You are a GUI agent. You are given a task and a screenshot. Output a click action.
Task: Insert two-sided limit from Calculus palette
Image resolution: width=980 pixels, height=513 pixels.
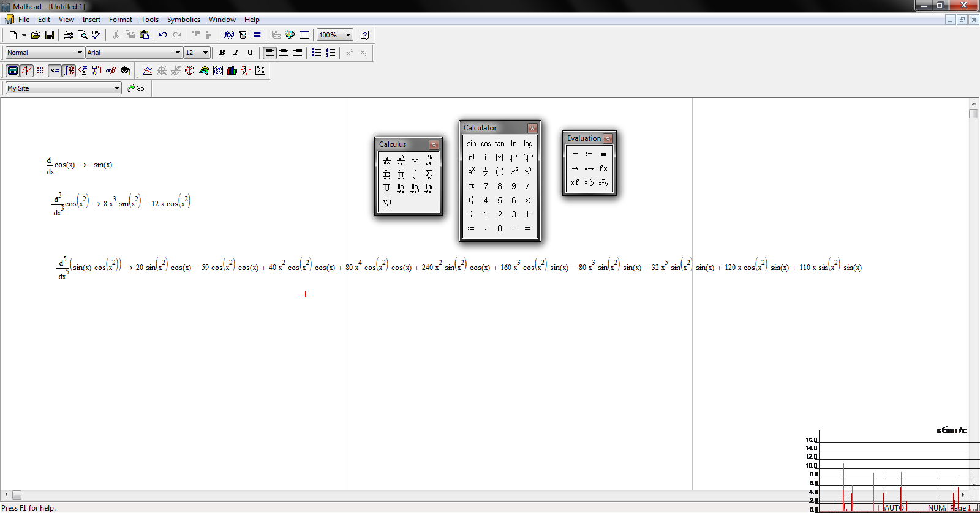click(401, 188)
